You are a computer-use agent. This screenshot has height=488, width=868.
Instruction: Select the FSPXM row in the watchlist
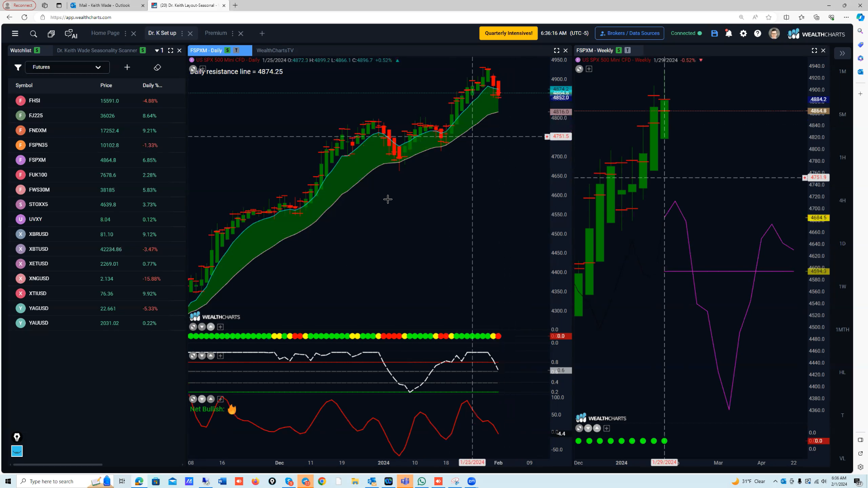[x=97, y=160]
